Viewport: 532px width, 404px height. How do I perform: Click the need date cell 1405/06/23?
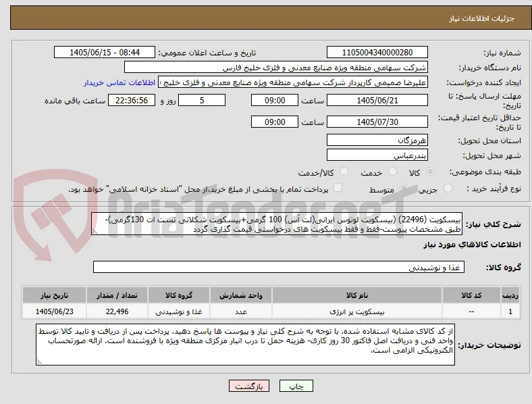coord(54,311)
